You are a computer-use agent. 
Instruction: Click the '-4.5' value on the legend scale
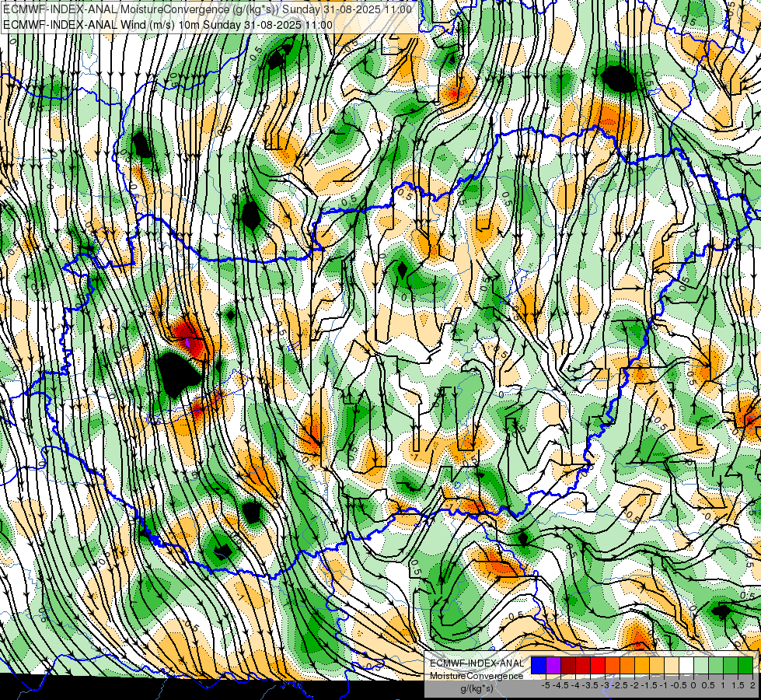tap(562, 685)
